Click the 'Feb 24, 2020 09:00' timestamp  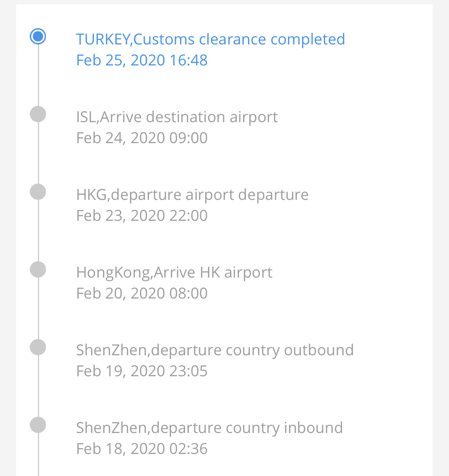pos(142,138)
